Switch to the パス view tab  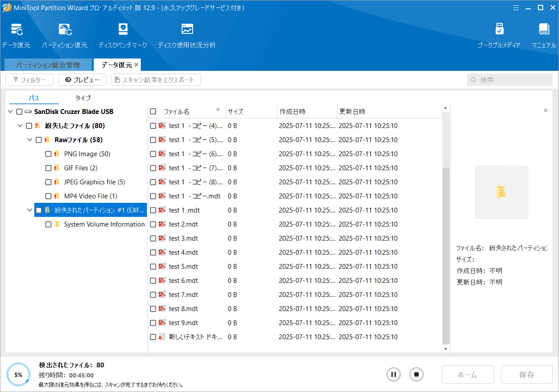[34, 98]
